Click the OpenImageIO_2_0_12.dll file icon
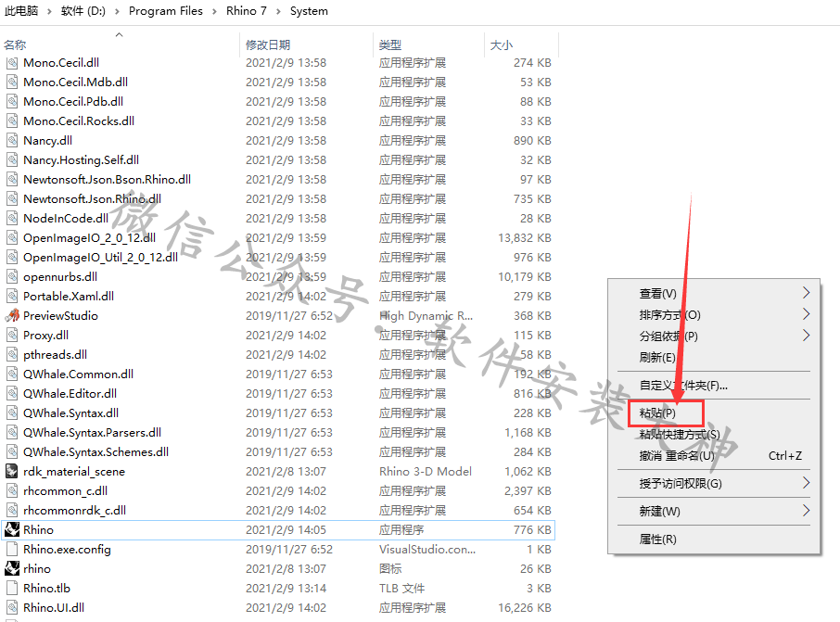Viewport: 840px width, 622px height. tap(12, 238)
